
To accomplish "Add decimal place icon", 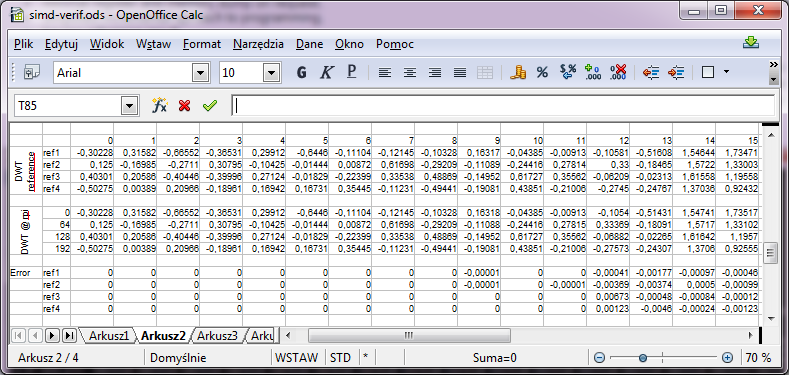I will (592, 73).
